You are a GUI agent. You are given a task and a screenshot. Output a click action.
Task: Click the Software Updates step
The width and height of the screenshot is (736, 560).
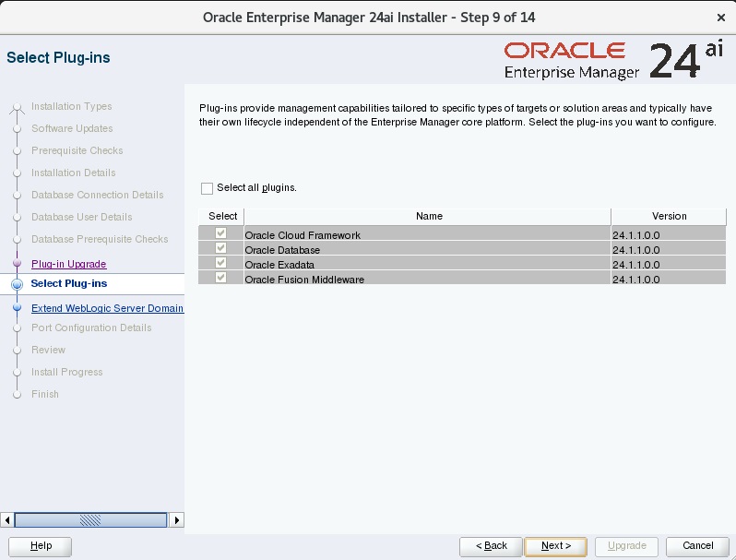72,128
